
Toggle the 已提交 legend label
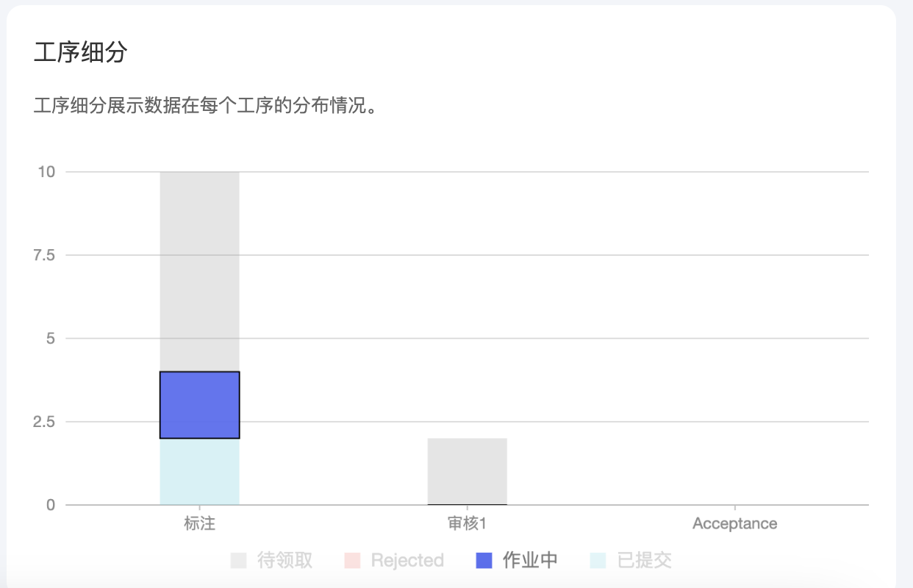click(644, 561)
